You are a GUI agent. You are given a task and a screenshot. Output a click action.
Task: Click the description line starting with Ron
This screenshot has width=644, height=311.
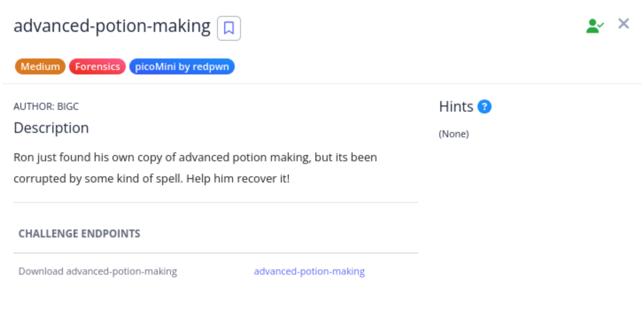coord(195,157)
